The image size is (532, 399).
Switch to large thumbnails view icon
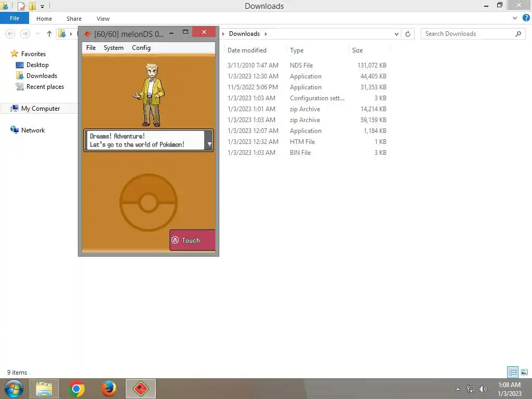click(x=524, y=372)
